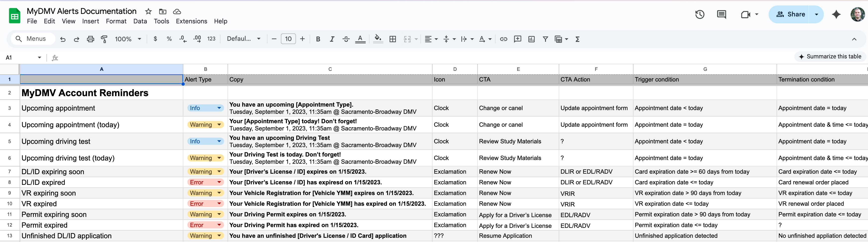Screen dimensions: 868x242
Task: Toggle italic formatting
Action: pos(332,39)
